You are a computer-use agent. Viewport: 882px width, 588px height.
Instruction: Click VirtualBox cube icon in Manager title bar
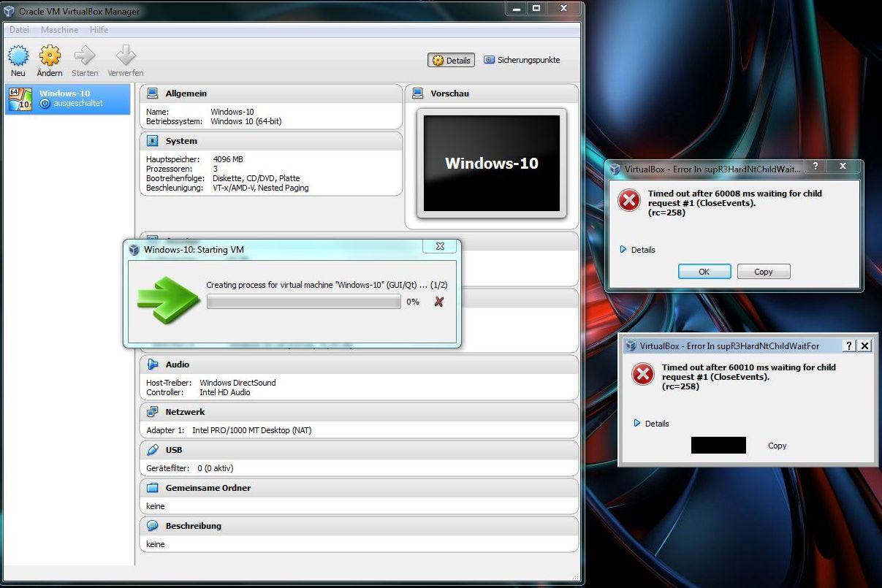9,11
